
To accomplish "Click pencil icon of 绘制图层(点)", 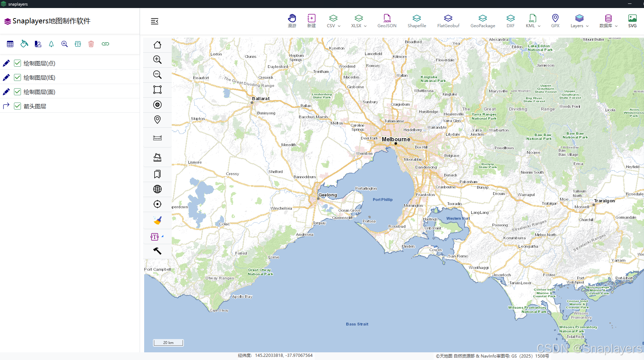I will 6,63.
